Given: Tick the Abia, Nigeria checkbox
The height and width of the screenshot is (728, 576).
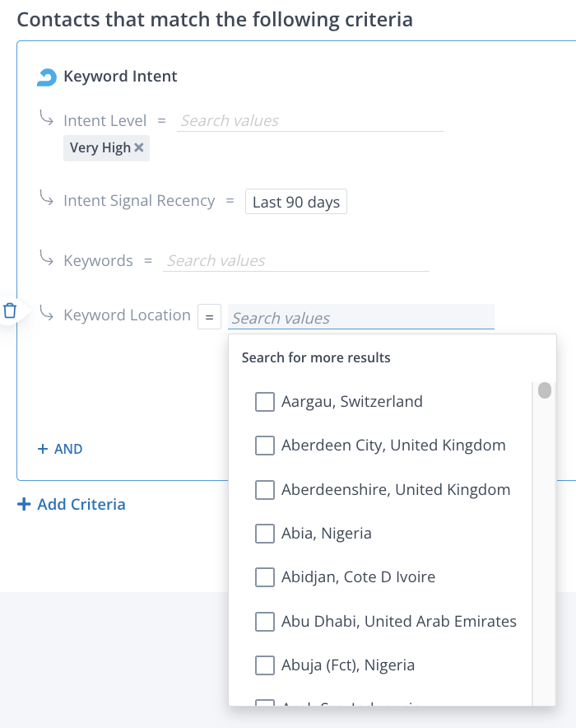Looking at the screenshot, I should coord(265,534).
